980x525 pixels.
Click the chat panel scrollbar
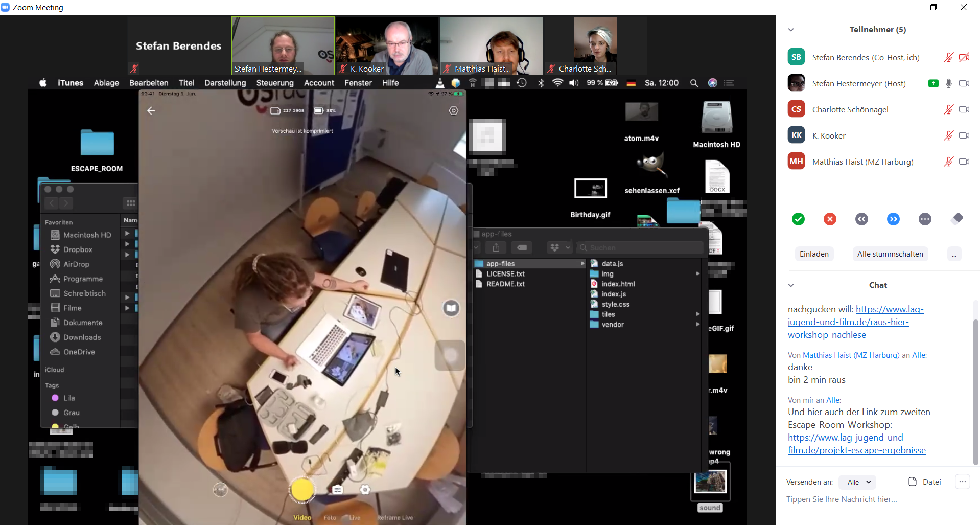975,391
